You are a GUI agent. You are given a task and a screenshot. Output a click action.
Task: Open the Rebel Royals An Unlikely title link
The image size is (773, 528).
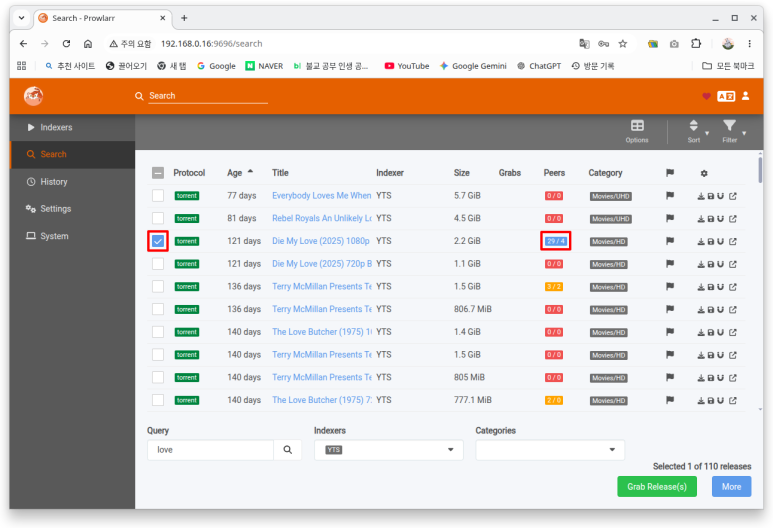[321, 218]
